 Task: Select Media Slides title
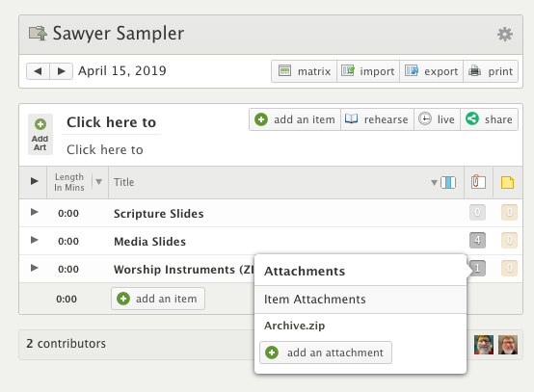149,242
